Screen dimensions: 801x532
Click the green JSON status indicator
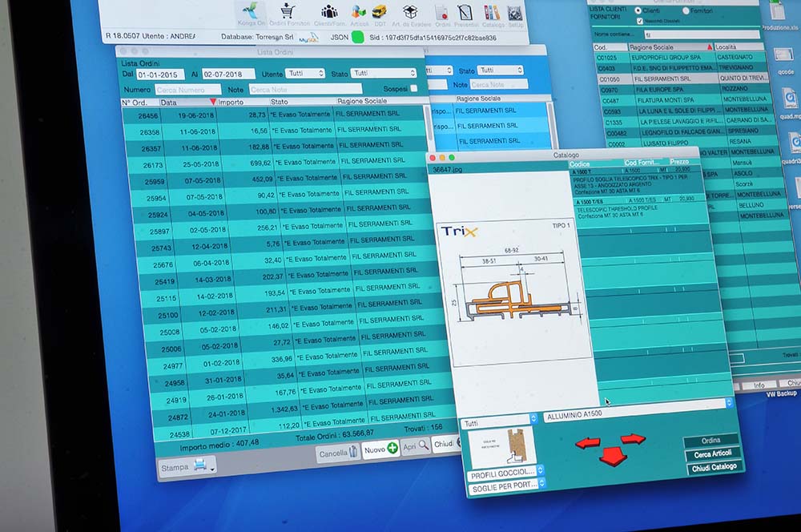[357, 38]
